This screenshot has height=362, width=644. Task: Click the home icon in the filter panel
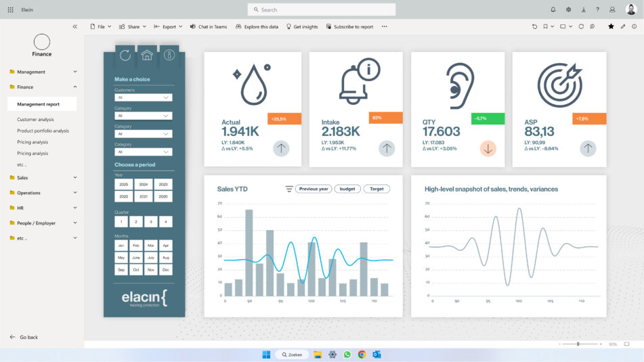147,55
